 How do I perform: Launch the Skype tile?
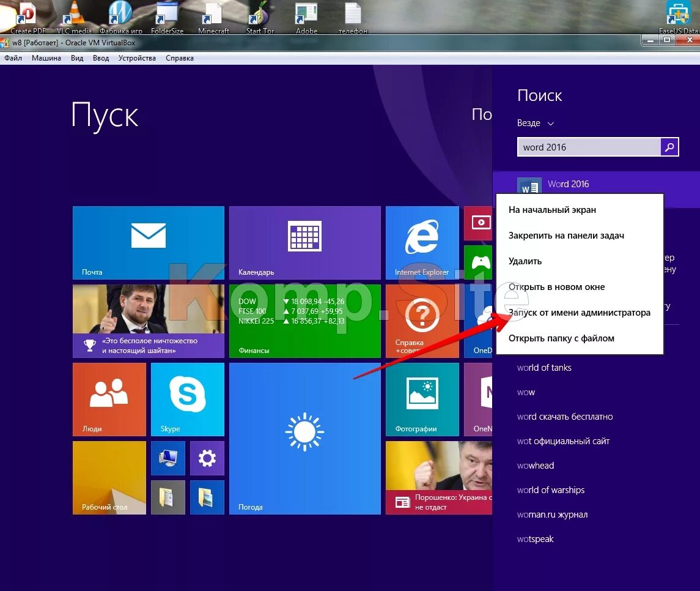coord(188,400)
